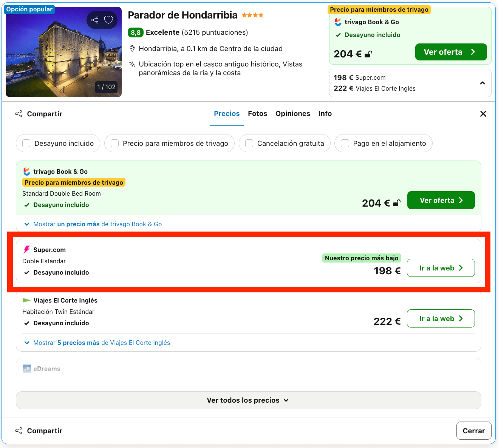Click the 8,8 rating badge
This screenshot has height=448, width=498.
[136, 32]
